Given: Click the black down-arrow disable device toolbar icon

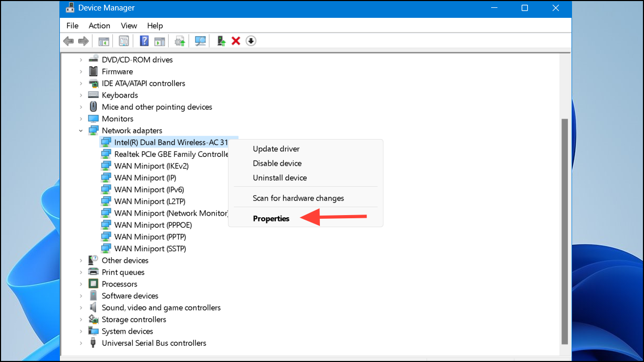Looking at the screenshot, I should 251,41.
